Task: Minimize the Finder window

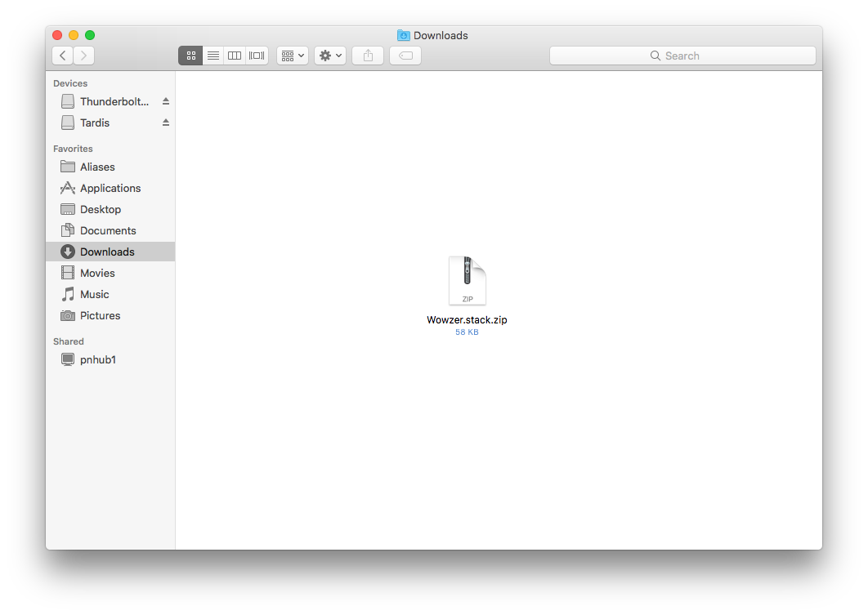Action: (x=74, y=35)
